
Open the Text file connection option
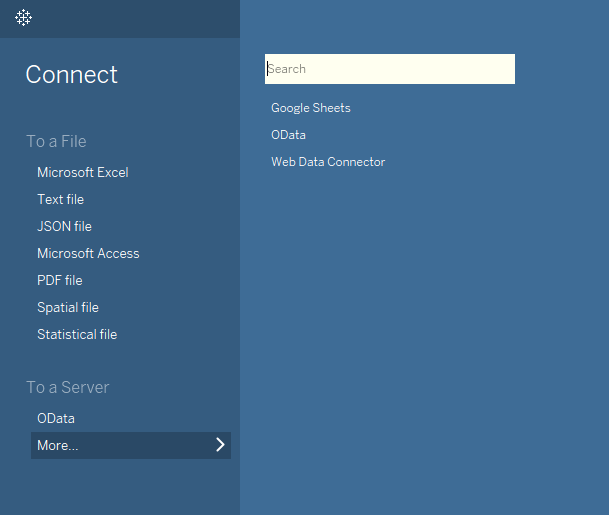pyautogui.click(x=61, y=200)
